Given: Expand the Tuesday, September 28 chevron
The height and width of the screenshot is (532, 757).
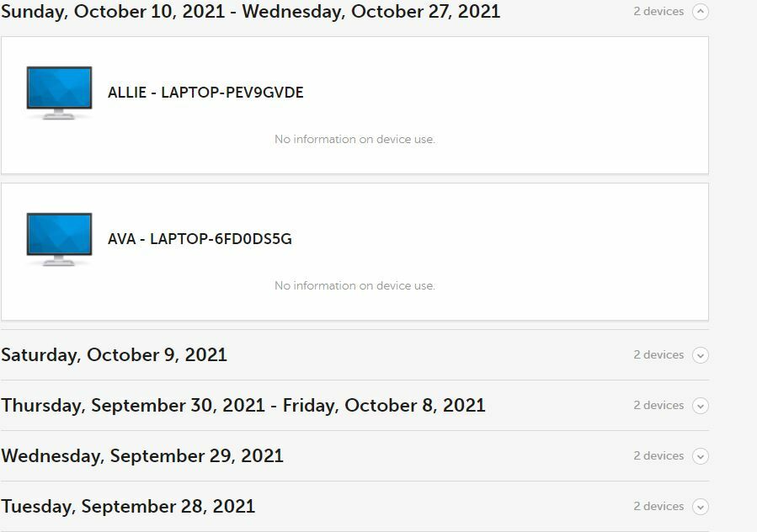Looking at the screenshot, I should point(700,507).
